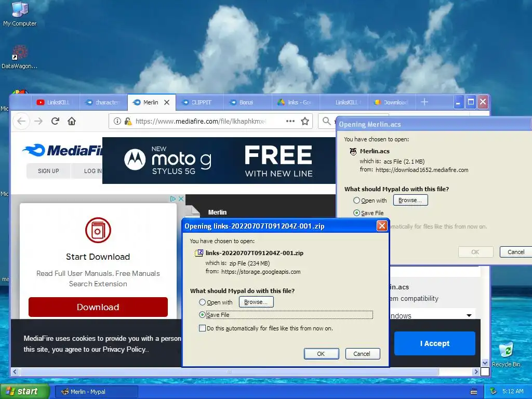
Task: Check Do this automatically for files
Action: pos(202,328)
